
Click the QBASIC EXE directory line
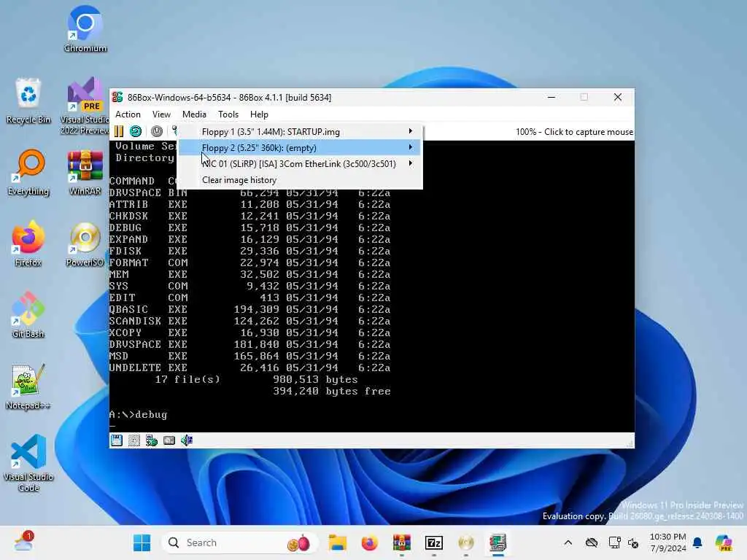249,309
